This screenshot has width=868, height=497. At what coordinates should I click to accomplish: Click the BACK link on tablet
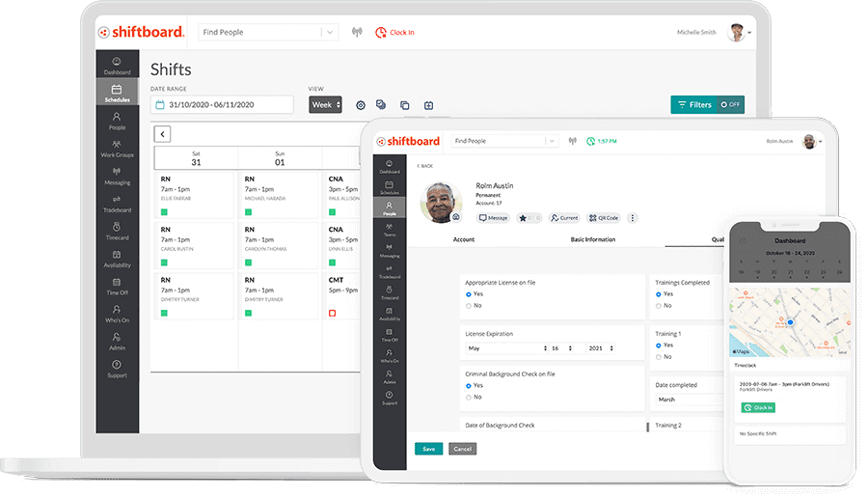pyautogui.click(x=425, y=166)
